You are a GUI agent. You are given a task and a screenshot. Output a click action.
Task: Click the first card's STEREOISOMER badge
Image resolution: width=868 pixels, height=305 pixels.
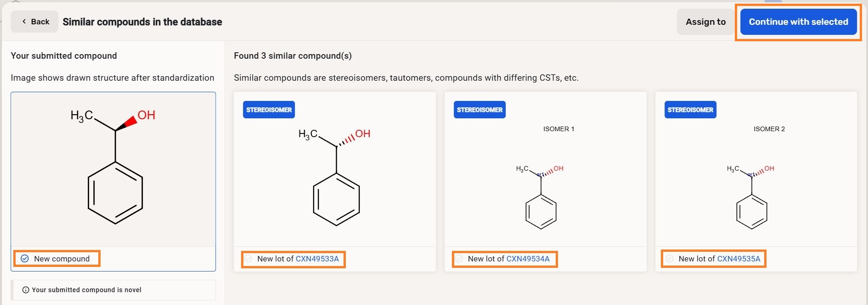pos(269,110)
